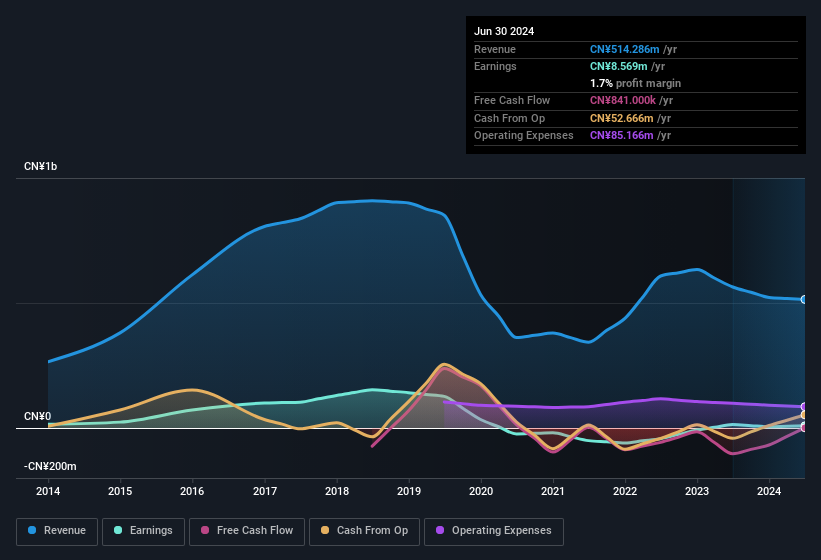The height and width of the screenshot is (560, 821).
Task: Click the CN¥514.286m revenue value
Action: coord(625,49)
